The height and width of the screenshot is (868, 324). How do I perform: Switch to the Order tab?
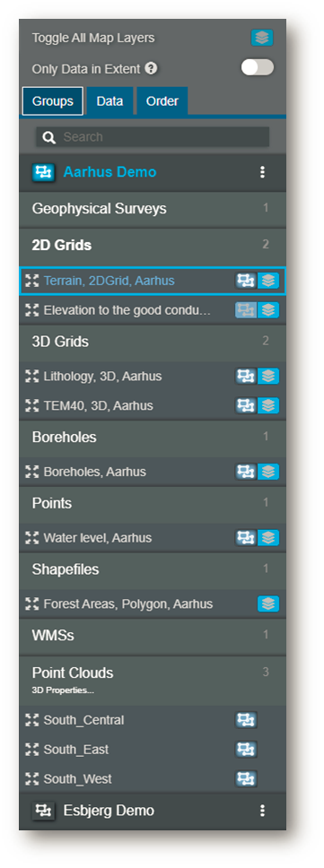click(x=162, y=101)
